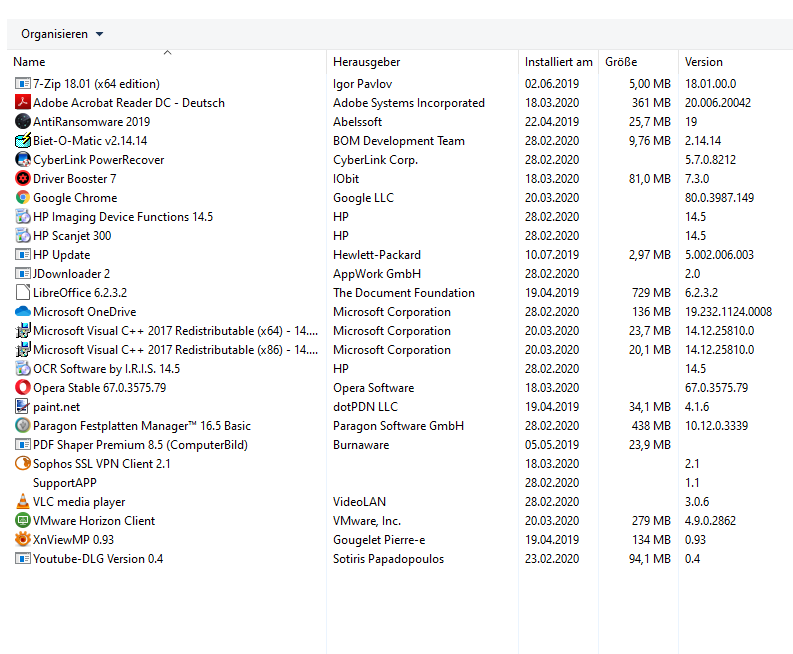Image resolution: width=793 pixels, height=654 pixels.
Task: Click the JDownloader 2 icon
Action: (23, 274)
